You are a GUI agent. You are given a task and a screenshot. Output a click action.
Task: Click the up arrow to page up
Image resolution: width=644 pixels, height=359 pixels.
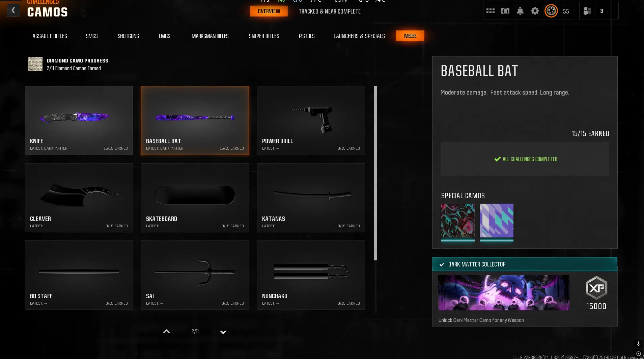tap(167, 331)
